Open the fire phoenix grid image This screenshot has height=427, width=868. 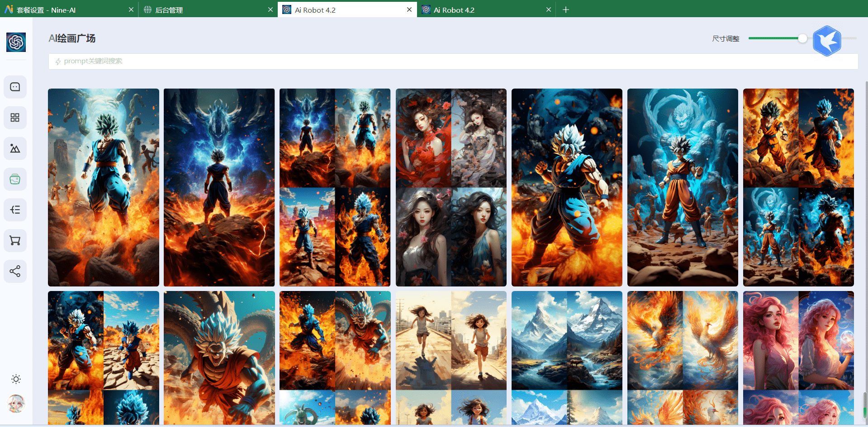(683, 358)
